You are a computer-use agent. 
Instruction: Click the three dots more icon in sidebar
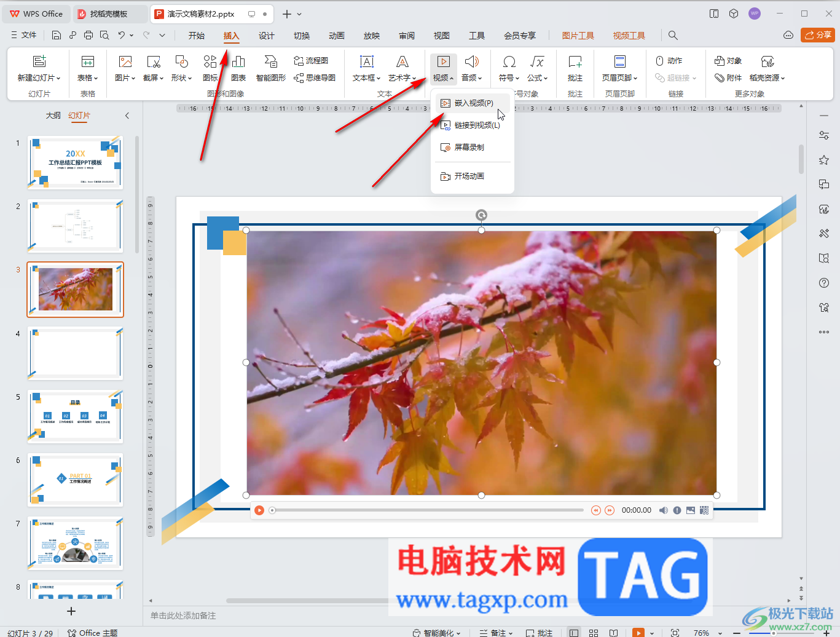(x=824, y=332)
